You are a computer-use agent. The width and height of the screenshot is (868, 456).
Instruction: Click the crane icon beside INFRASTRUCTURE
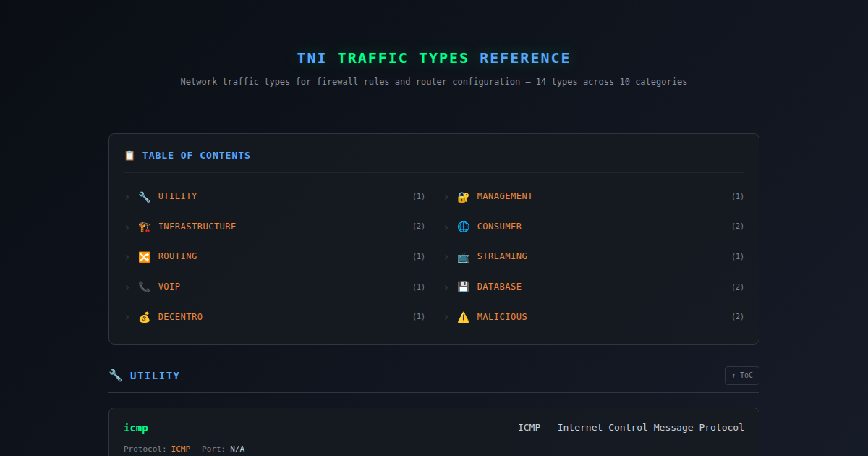(x=145, y=227)
